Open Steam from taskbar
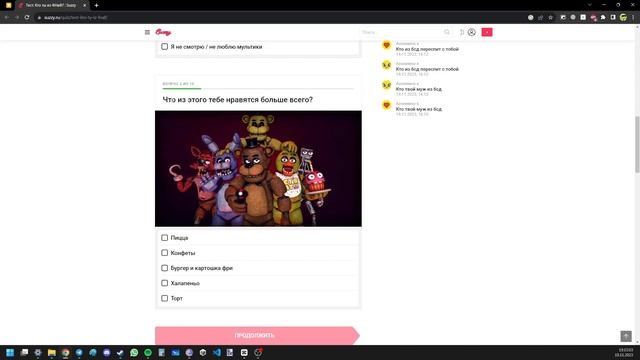This screenshot has width=640, height=360. pos(120,352)
